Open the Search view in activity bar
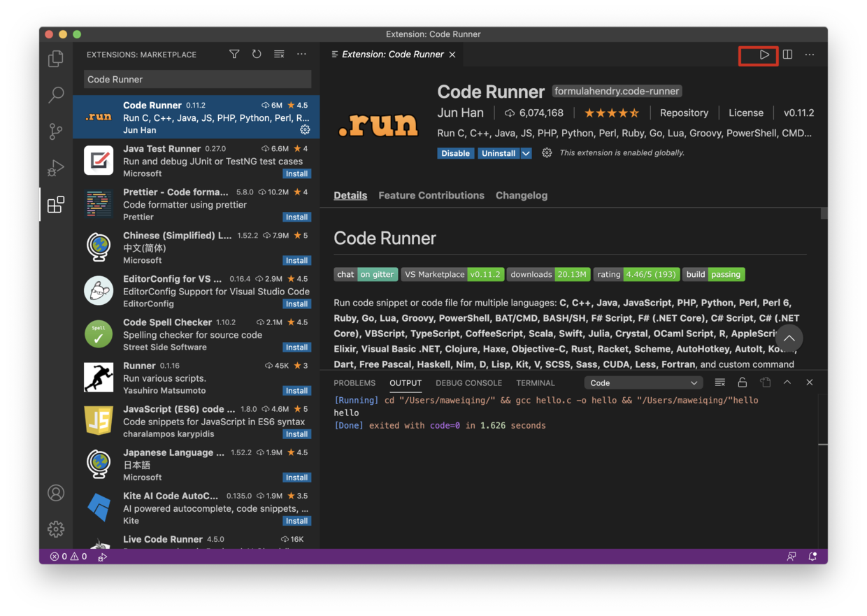The height and width of the screenshot is (616, 867). click(56, 95)
